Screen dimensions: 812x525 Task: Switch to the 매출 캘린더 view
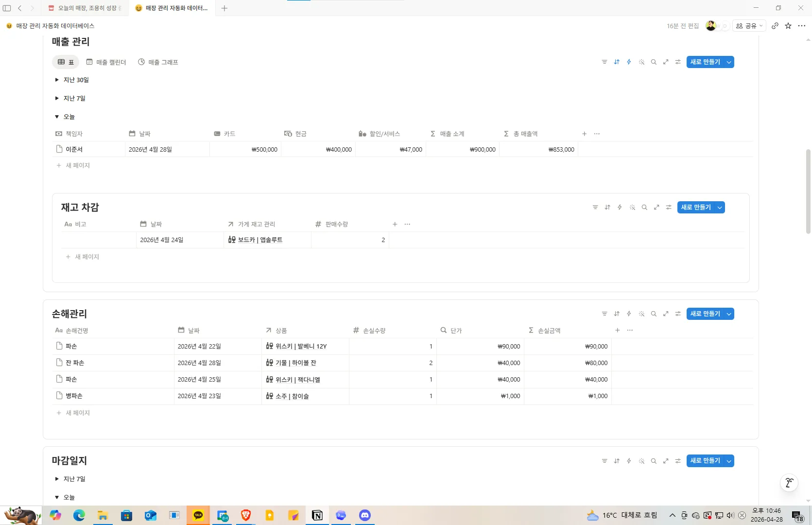[x=106, y=62]
